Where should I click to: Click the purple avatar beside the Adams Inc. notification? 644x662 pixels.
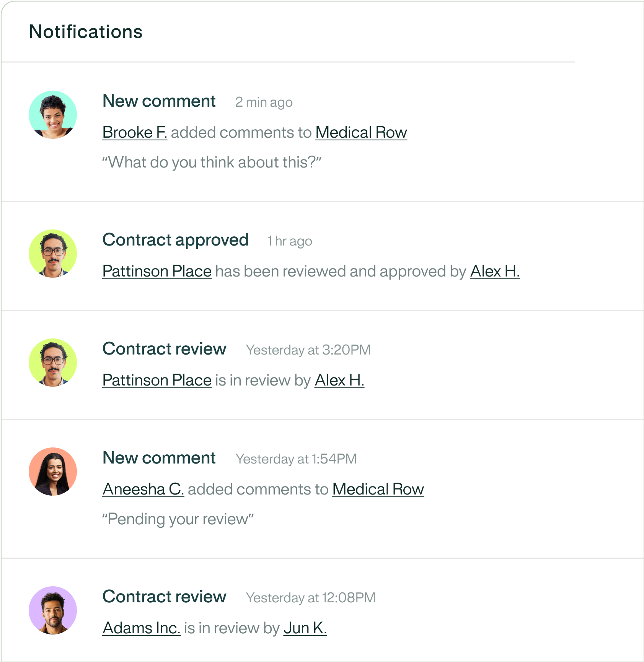coord(53,610)
